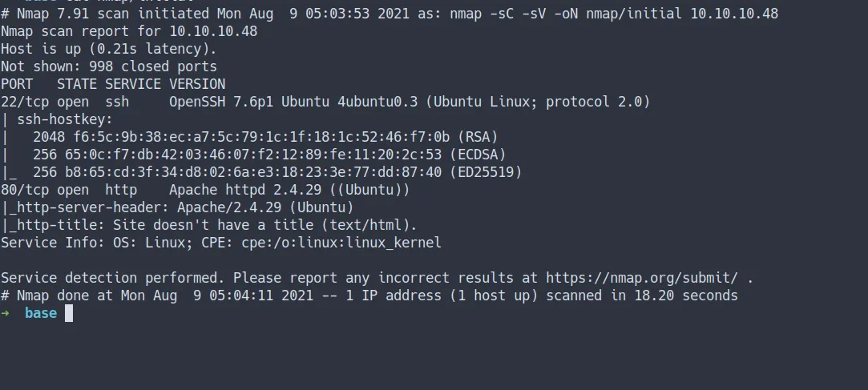868x390 pixels.
Task: Open the https://nmap.org/submit/ link
Action: coord(642,278)
